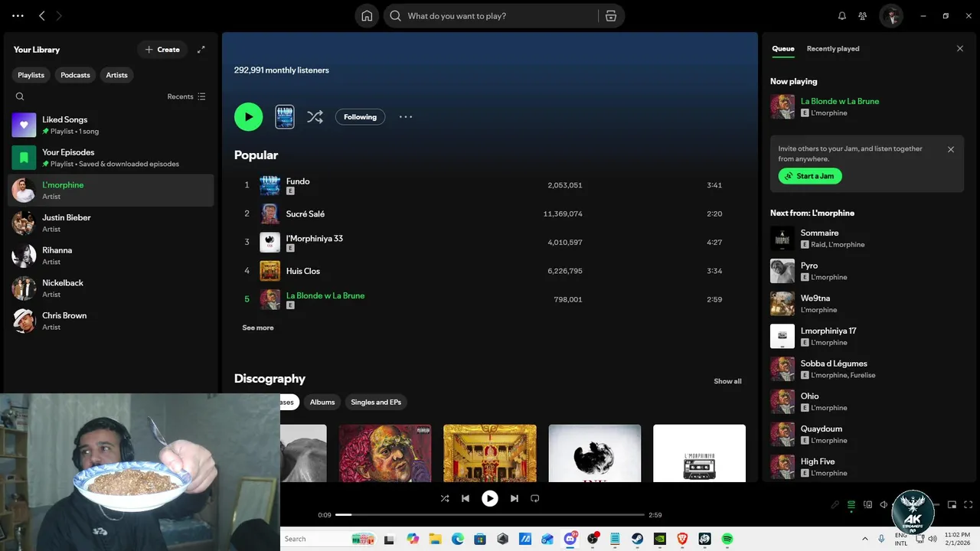Toggle shuffle in the player bar

click(445, 498)
